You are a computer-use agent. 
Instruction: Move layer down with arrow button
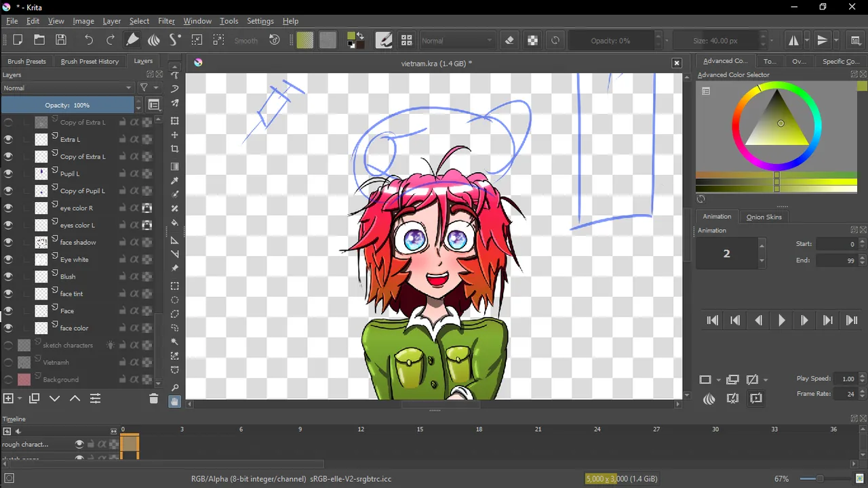tap(55, 399)
